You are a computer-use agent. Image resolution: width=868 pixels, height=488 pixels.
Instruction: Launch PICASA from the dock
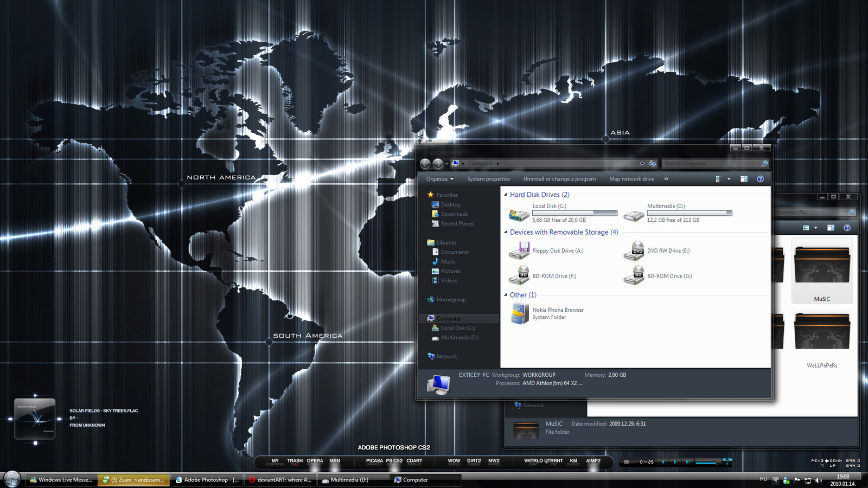click(x=374, y=462)
